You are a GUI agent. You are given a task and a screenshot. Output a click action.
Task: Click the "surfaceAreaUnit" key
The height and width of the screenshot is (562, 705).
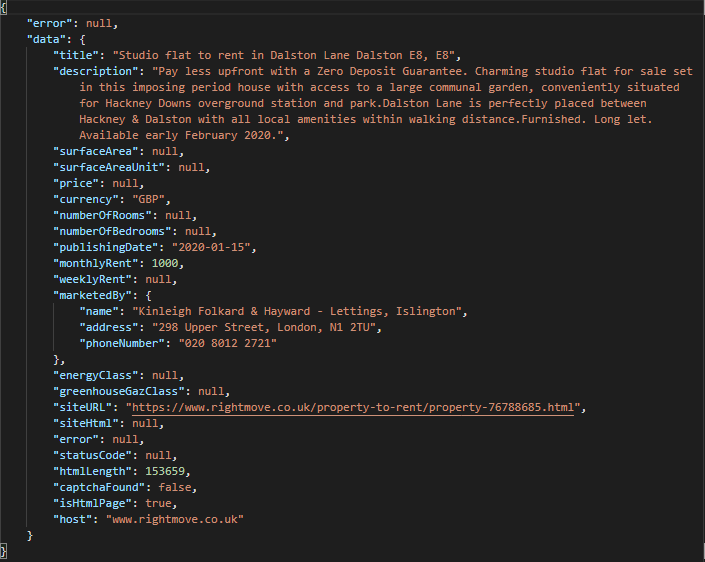point(109,167)
